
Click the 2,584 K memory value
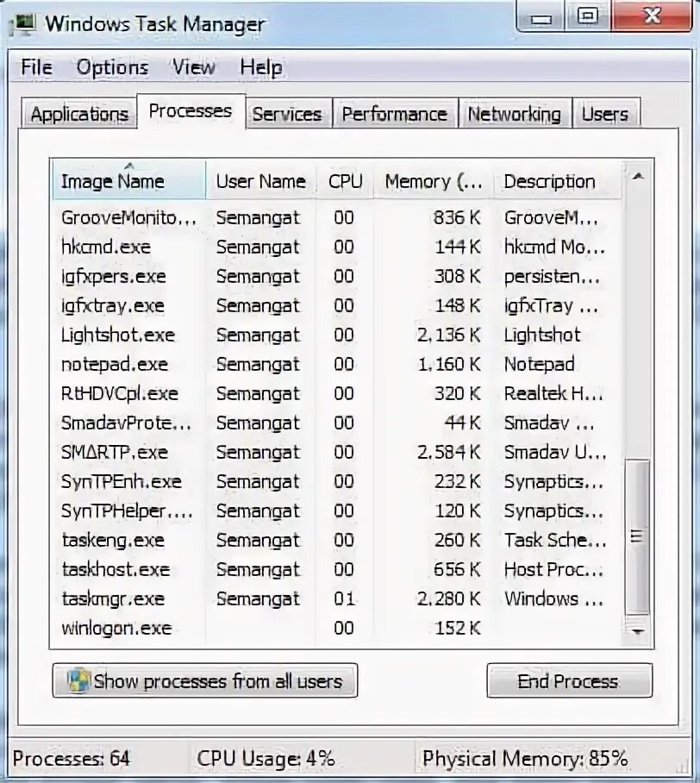tap(449, 452)
